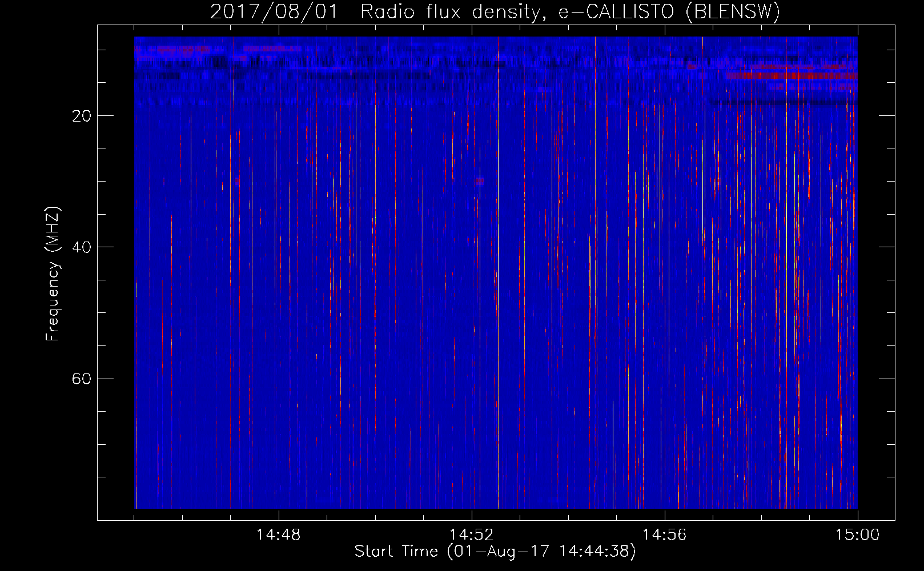Screen dimensions: 924x571
Task: Click the radio spectrogram image
Action: click(x=496, y=272)
